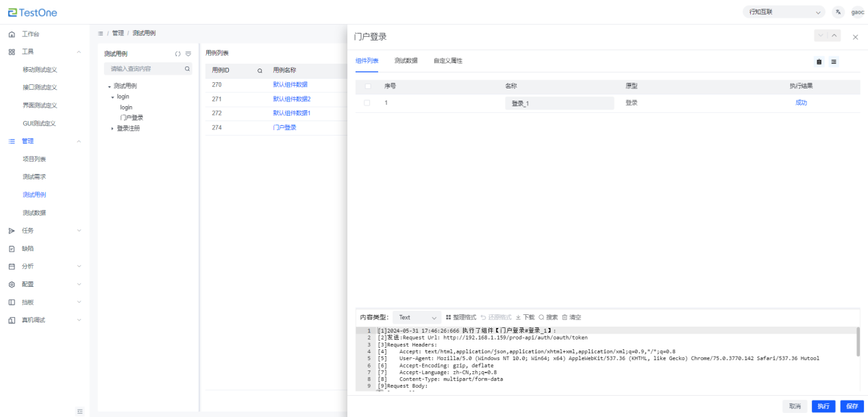Click the 下载 download icon in the log toolbar
Image resolution: width=868 pixels, height=417 pixels.
pos(519,318)
